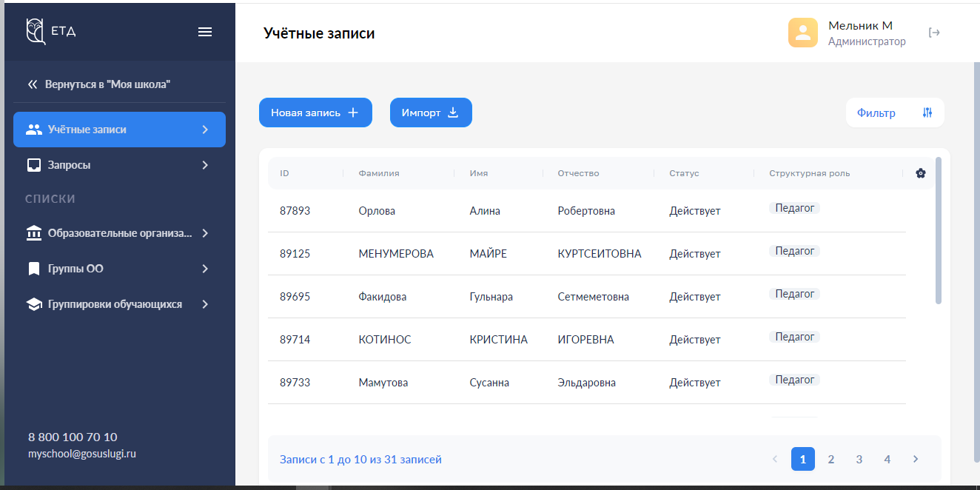Viewport: 980px width, 490px height.
Task: Click the Образовательные организации building icon
Action: click(34, 233)
